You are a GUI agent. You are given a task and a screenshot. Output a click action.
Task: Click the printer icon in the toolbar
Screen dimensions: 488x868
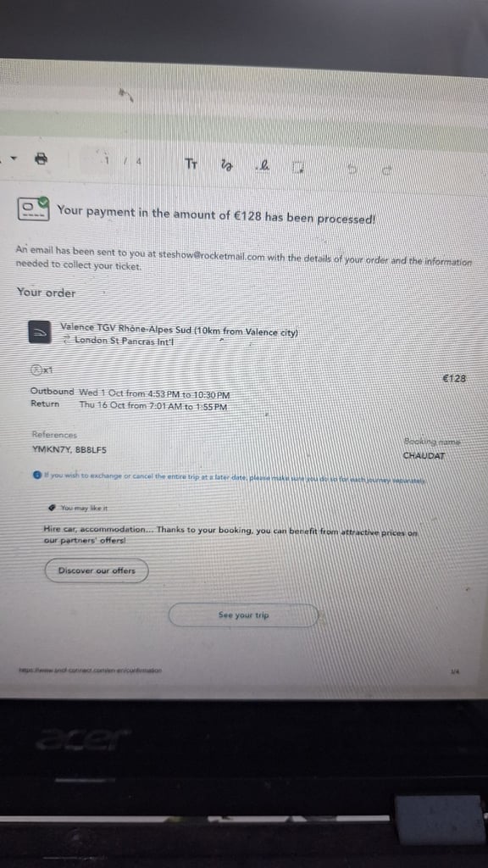(41, 159)
